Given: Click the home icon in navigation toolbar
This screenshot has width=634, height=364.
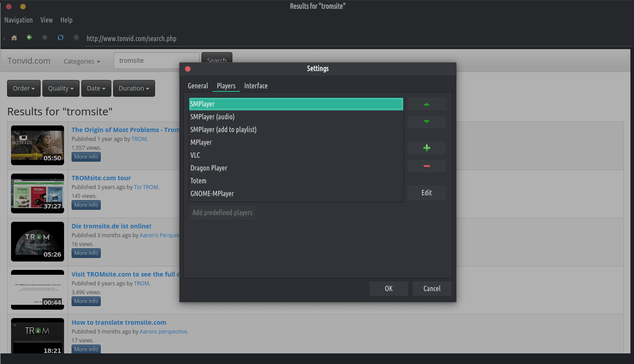Looking at the screenshot, I should (14, 38).
